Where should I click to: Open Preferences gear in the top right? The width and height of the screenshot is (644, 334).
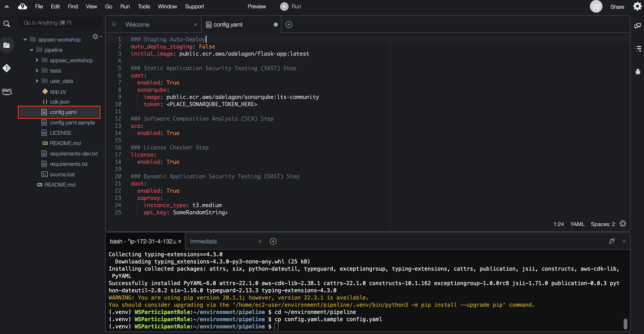coord(637,7)
